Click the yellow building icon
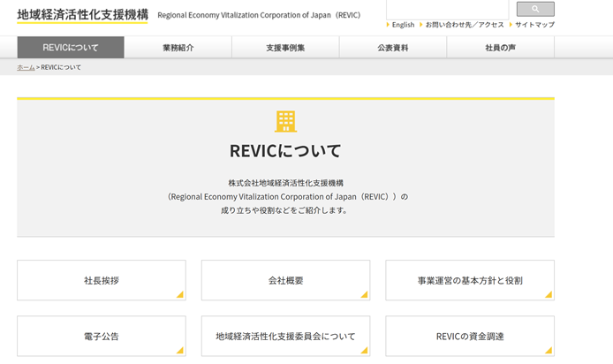Viewport: 613px width, 364px height. pos(285,121)
